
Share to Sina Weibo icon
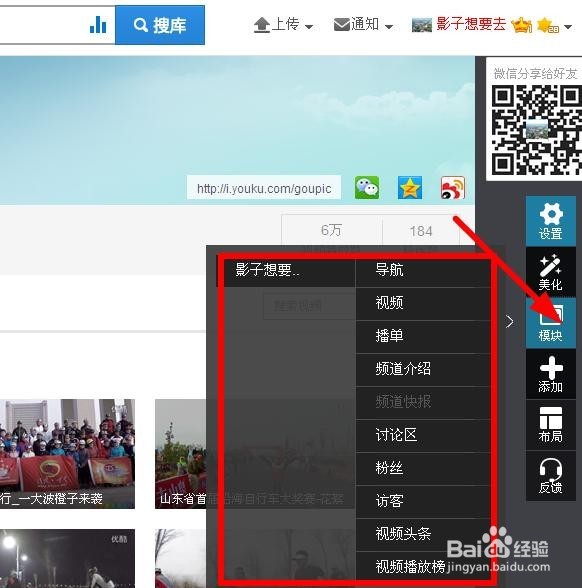click(453, 188)
